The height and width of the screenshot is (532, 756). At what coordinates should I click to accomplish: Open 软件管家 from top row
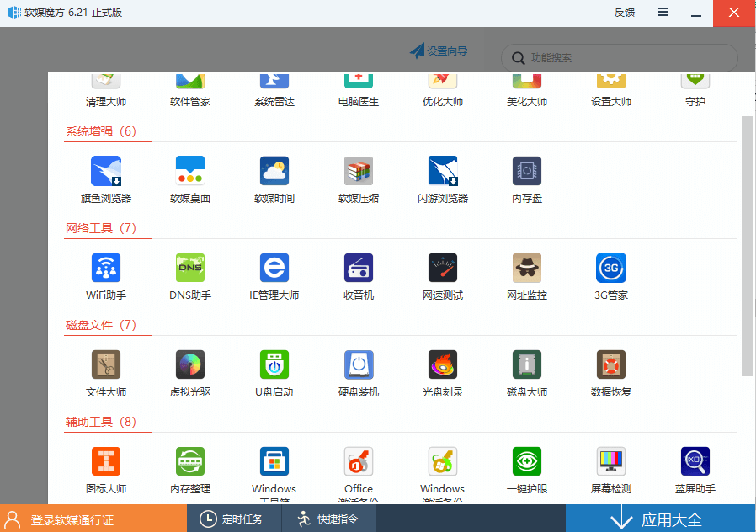point(190,81)
